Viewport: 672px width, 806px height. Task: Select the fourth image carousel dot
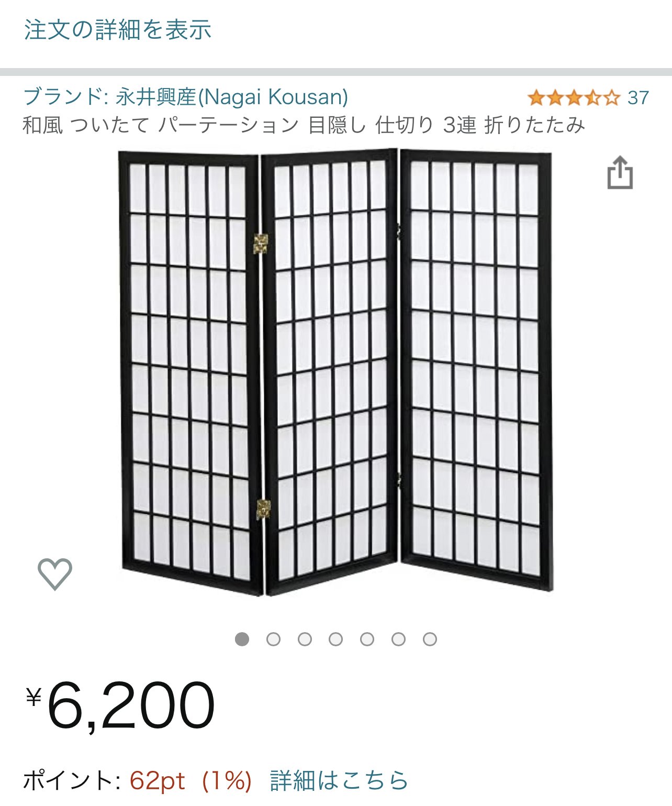tap(336, 639)
